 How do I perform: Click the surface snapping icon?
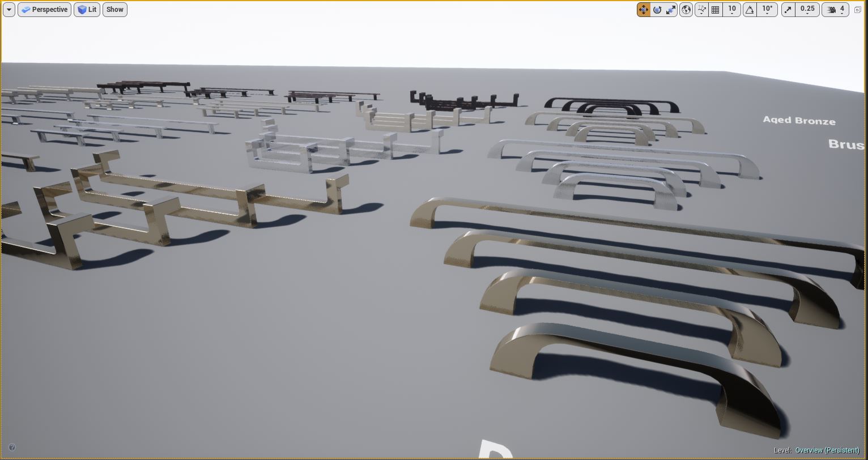tap(701, 10)
